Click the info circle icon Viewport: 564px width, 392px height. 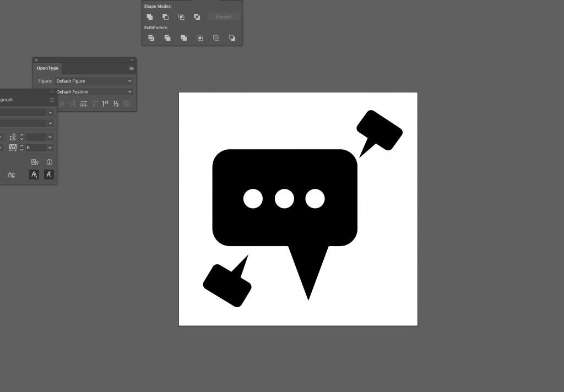[x=49, y=162]
